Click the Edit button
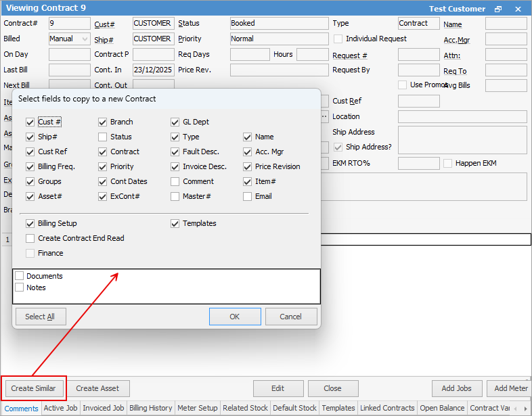Screen dimensions: 532x416 pos(278,388)
